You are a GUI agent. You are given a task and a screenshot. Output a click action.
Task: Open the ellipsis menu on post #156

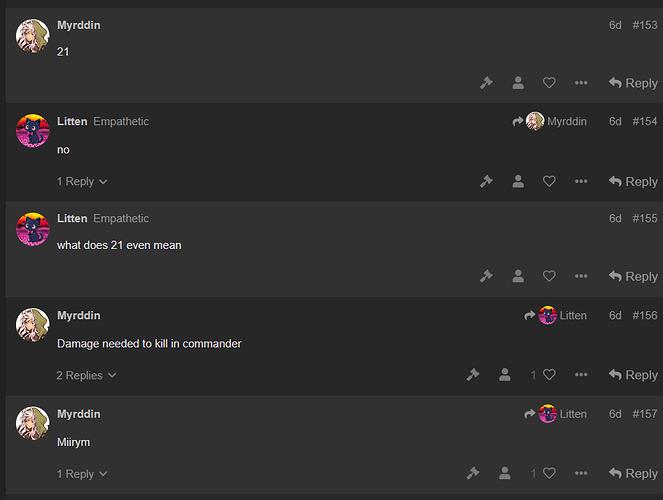(581, 374)
